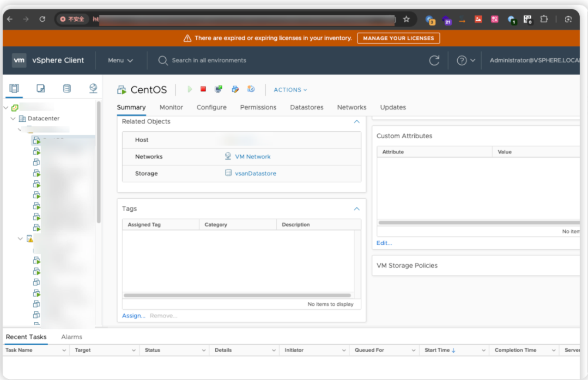Click the CentOS VM icon beside the title
Viewport: 588px width, 380px height.
[x=122, y=90]
